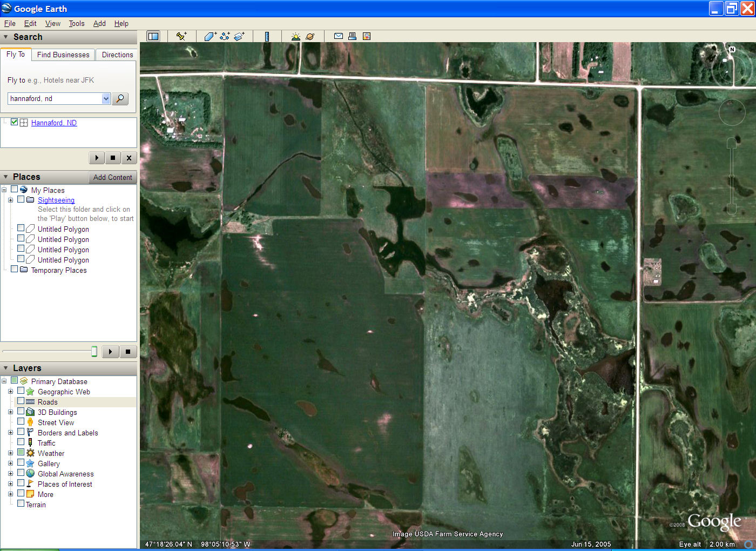Click the compass north N marker

(732, 50)
